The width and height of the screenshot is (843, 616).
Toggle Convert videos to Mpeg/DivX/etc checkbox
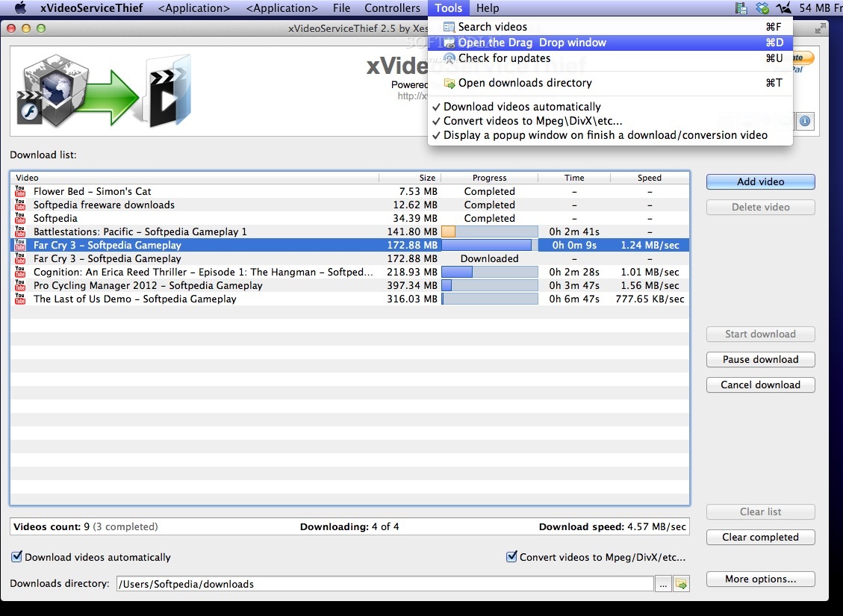click(511, 556)
